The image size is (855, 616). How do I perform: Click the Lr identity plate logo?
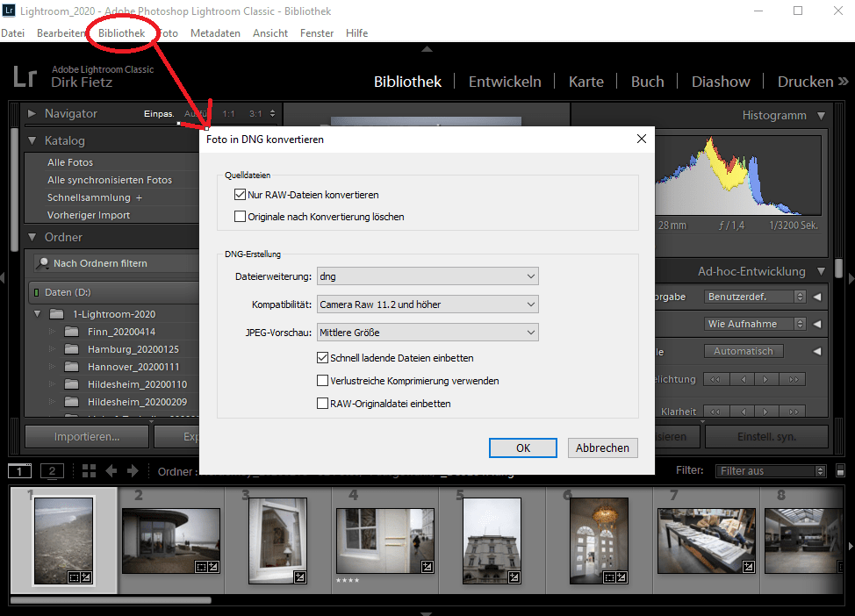25,77
